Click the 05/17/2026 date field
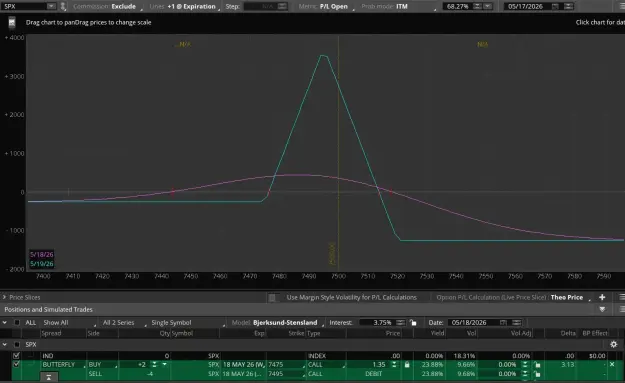Viewport: 625px width, 383px height. pyautogui.click(x=526, y=6)
